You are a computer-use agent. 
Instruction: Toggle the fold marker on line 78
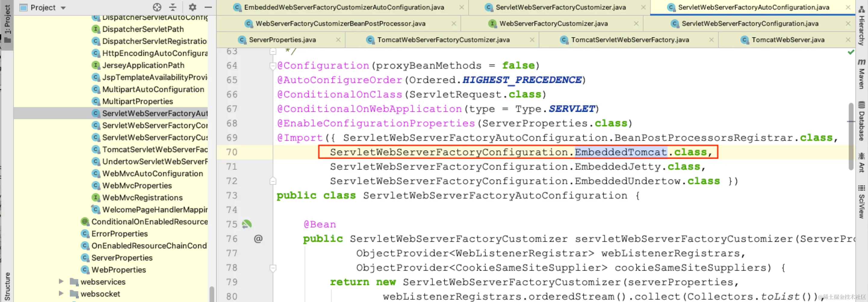coord(273,268)
